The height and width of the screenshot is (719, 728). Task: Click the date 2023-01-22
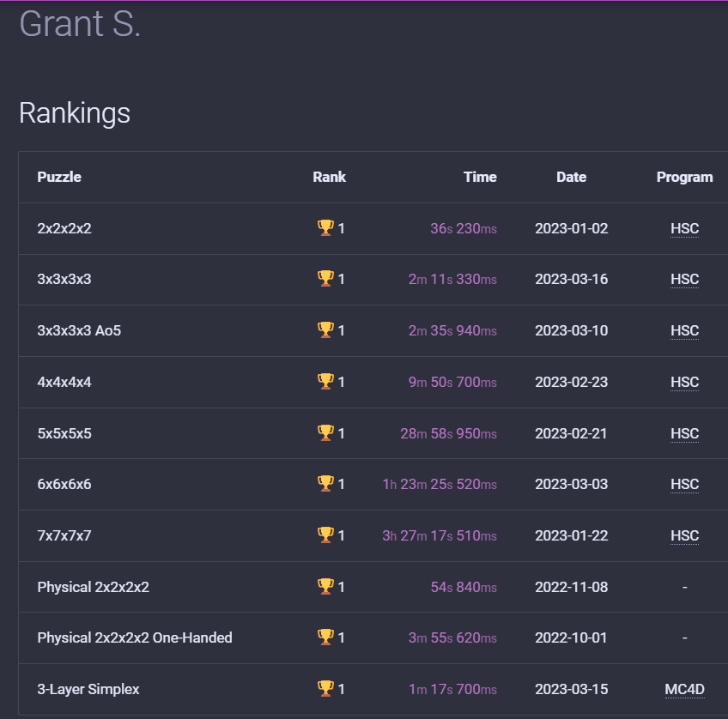point(571,535)
